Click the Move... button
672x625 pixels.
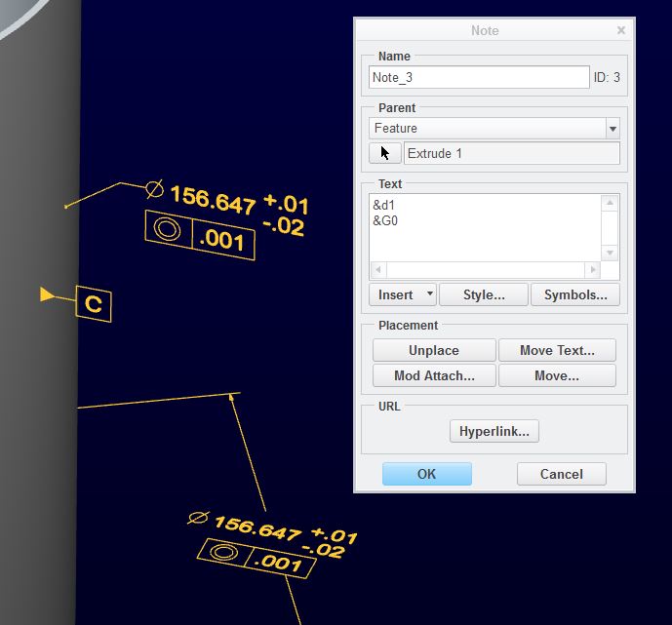pos(557,375)
